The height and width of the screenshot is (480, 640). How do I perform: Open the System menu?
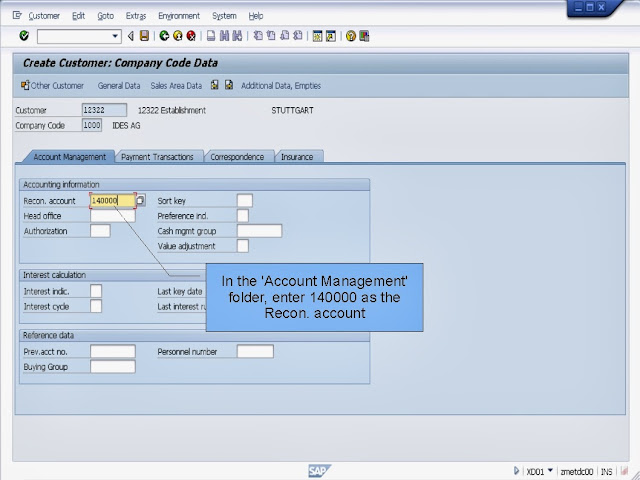pyautogui.click(x=224, y=16)
